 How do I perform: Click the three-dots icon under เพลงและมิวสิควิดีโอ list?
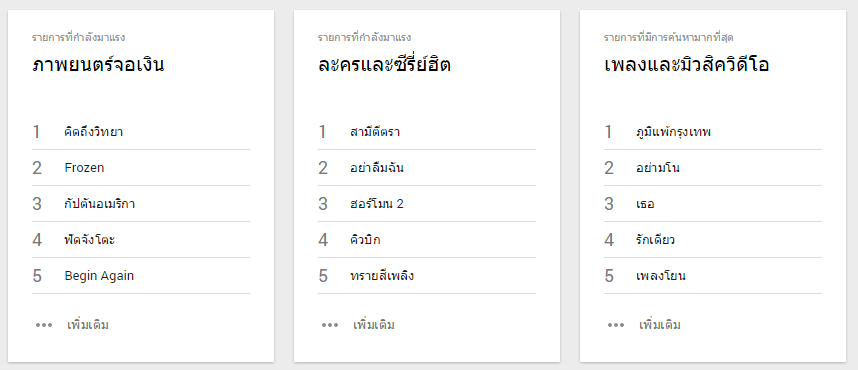(616, 325)
